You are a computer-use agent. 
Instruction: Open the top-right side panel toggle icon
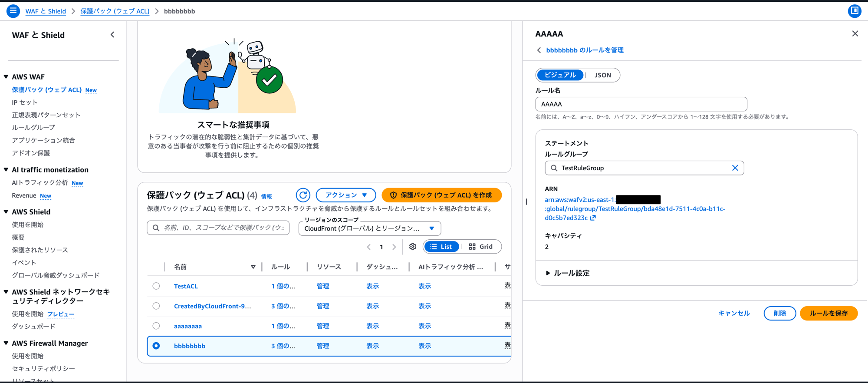[x=855, y=11]
